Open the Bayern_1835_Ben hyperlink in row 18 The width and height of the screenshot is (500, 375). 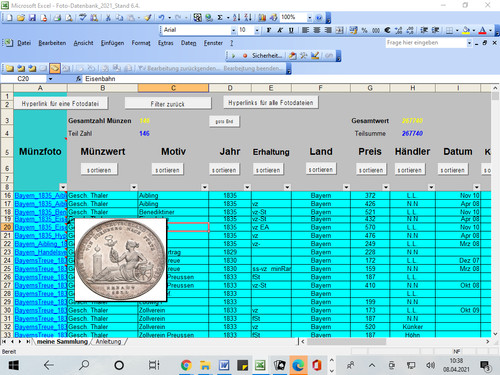pos(40,212)
